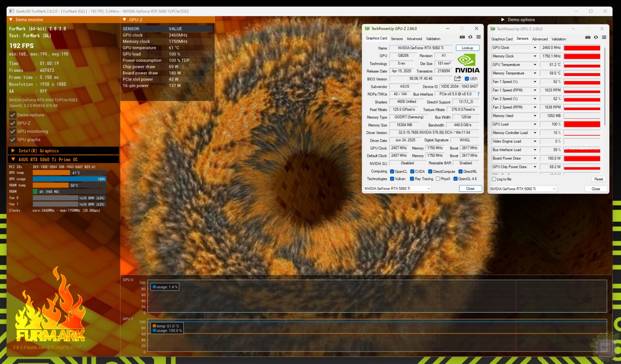
Task: Open the GPU Temperature sensor dropdown
Action: [x=535, y=65]
